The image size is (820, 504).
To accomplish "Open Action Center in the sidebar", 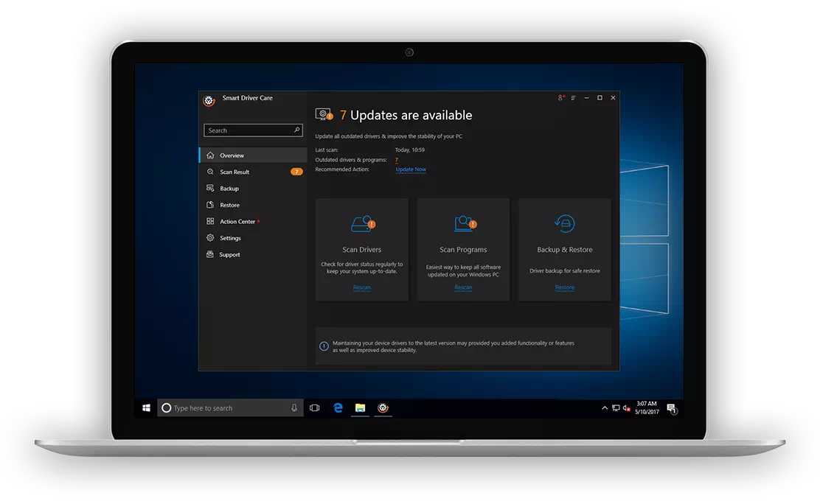I will (253, 221).
